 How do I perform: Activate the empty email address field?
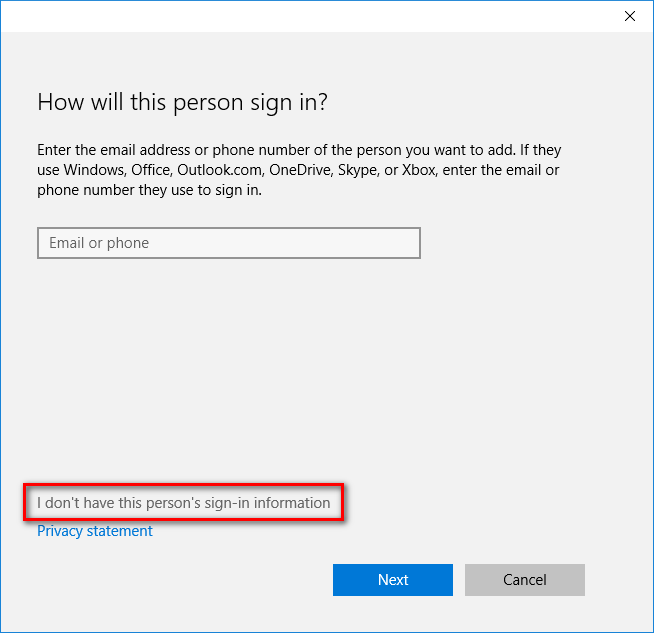pyautogui.click(x=229, y=243)
